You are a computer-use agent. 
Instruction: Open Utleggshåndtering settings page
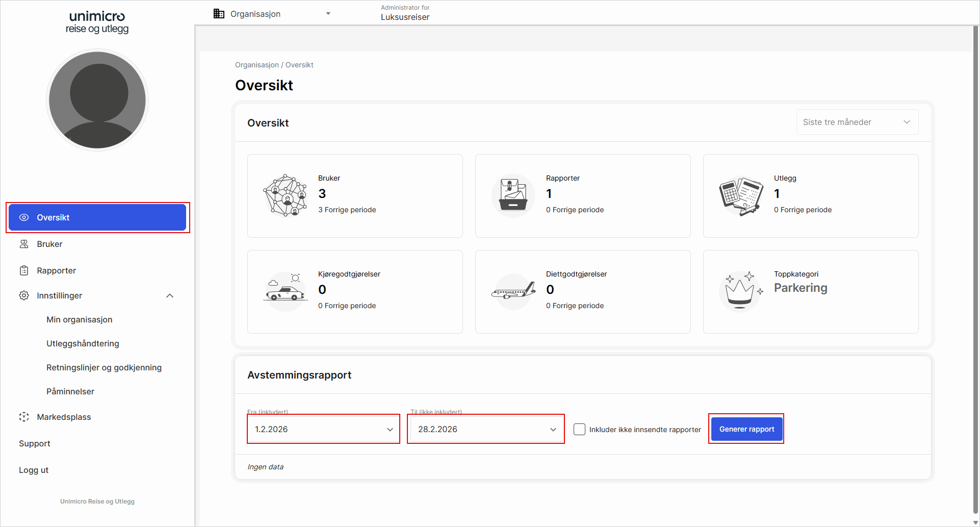pyautogui.click(x=83, y=344)
